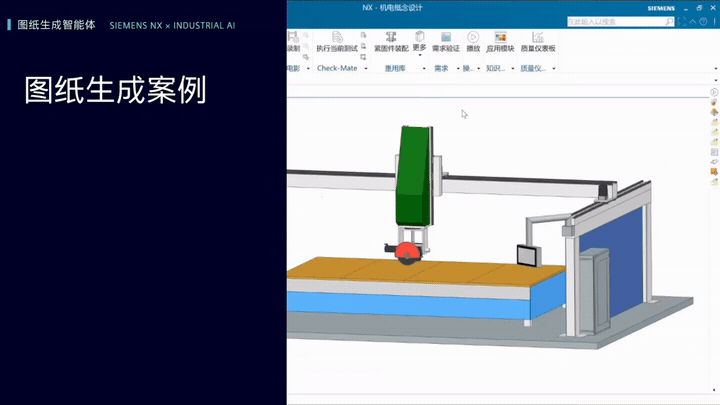
Task: Click the document page icon in right resource bar
Action: [714, 152]
